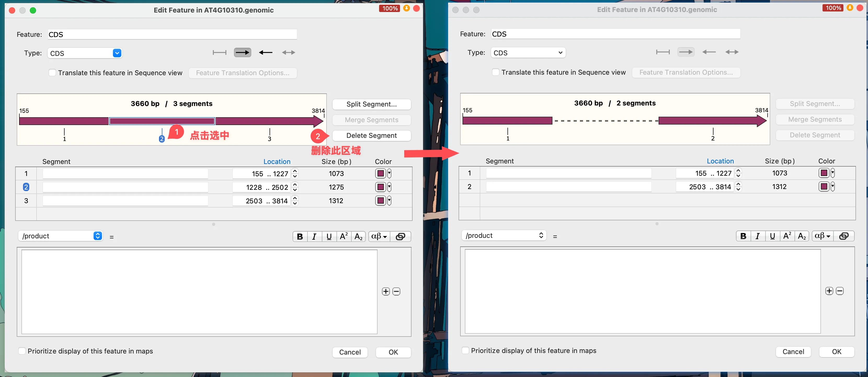Select the reverse strand arrow icon in left dialog
Viewport: 868px width, 377px height.
[266, 52]
